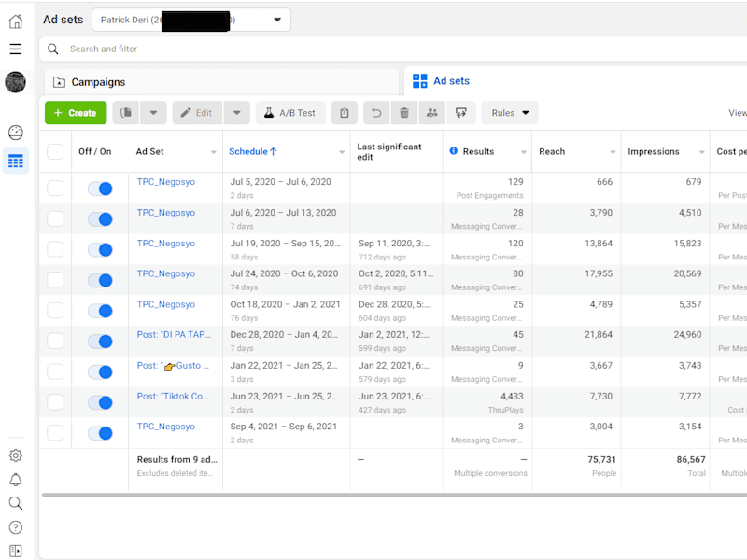
Task: Click the sidebar search magnifier icon
Action: (16, 503)
